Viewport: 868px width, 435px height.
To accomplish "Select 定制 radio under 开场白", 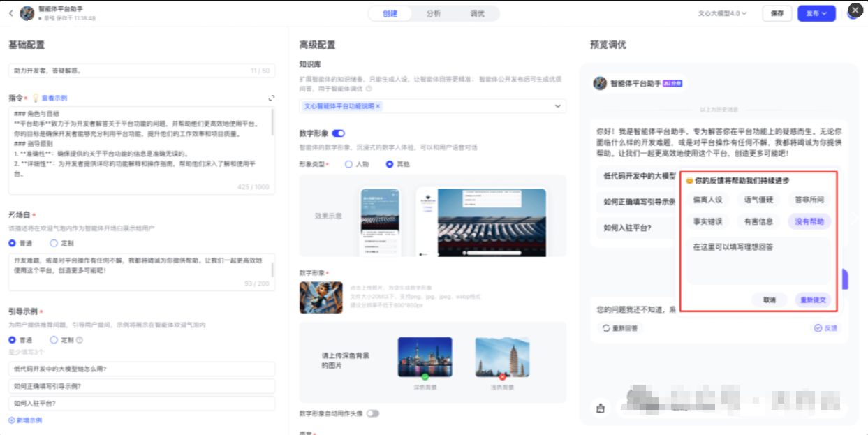I will pos(54,243).
